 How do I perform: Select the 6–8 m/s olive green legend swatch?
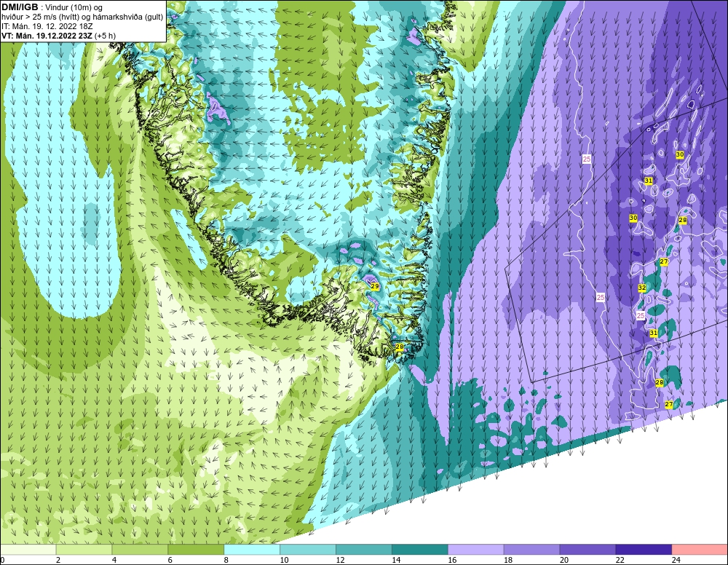tap(196, 550)
